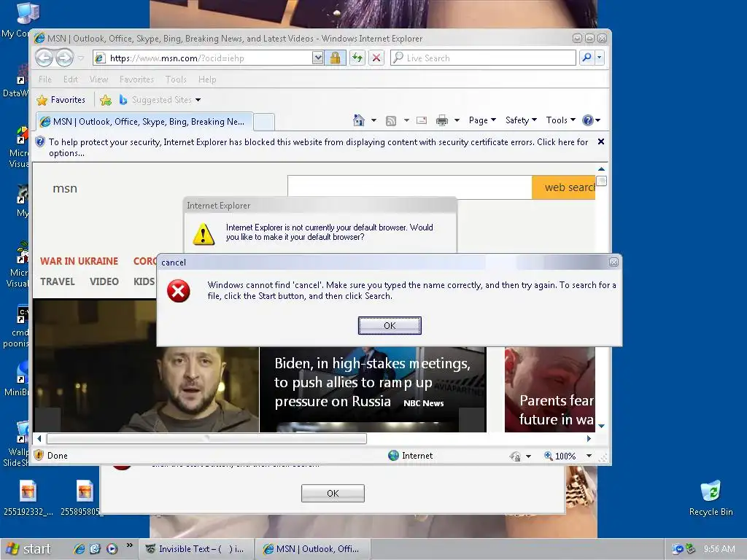Click the red Stop loading icon
The width and height of the screenshot is (747, 560).
click(376, 58)
